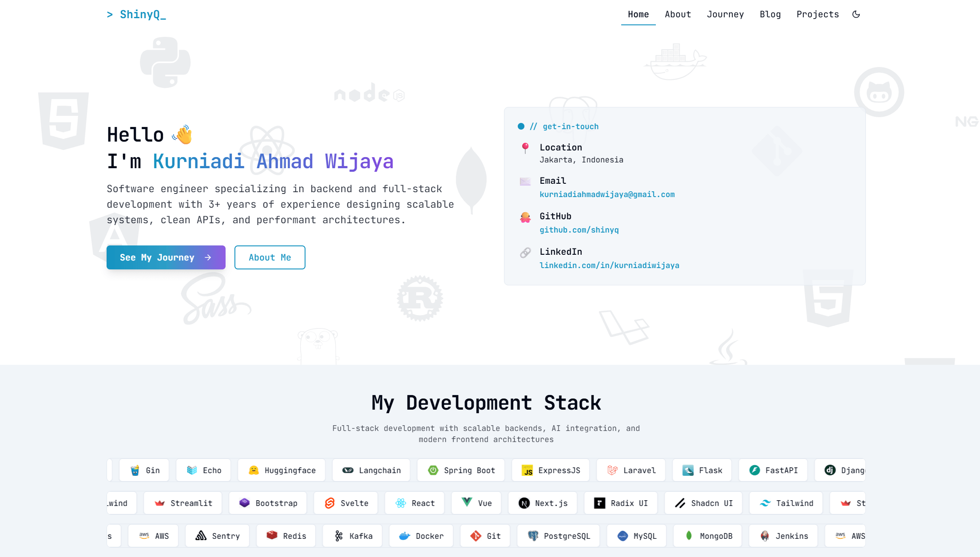980x557 pixels.
Task: Click the Langchain parrot icon
Action: (x=348, y=470)
